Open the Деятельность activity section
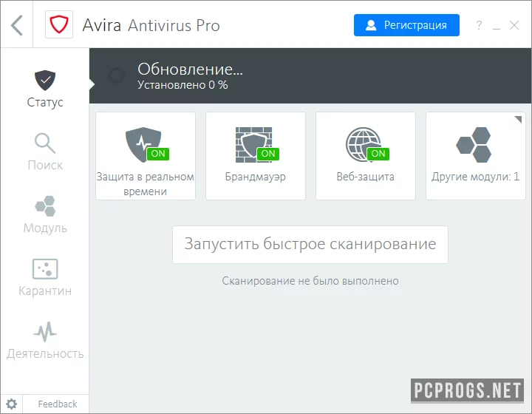 click(x=45, y=340)
